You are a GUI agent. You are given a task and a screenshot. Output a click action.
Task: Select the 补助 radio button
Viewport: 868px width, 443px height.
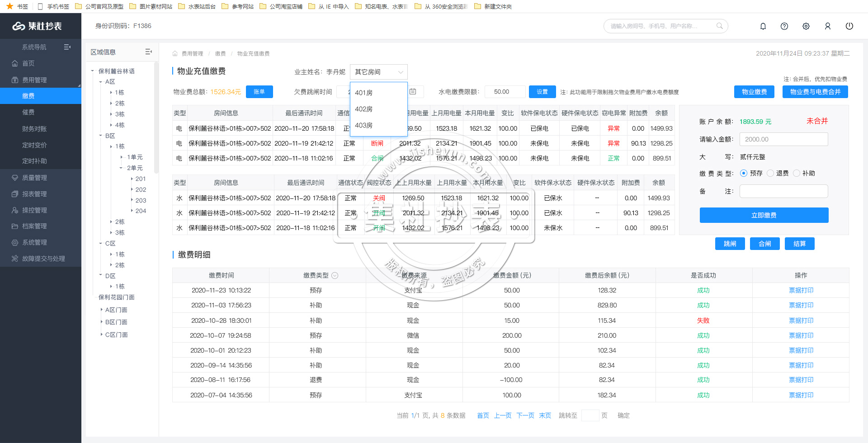(x=797, y=173)
